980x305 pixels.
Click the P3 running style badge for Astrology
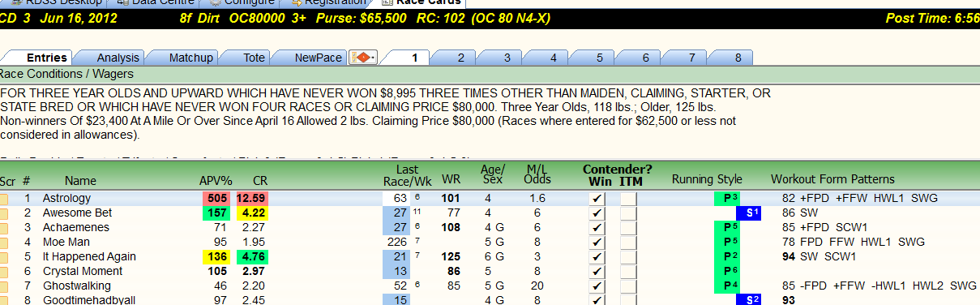pyautogui.click(x=726, y=198)
